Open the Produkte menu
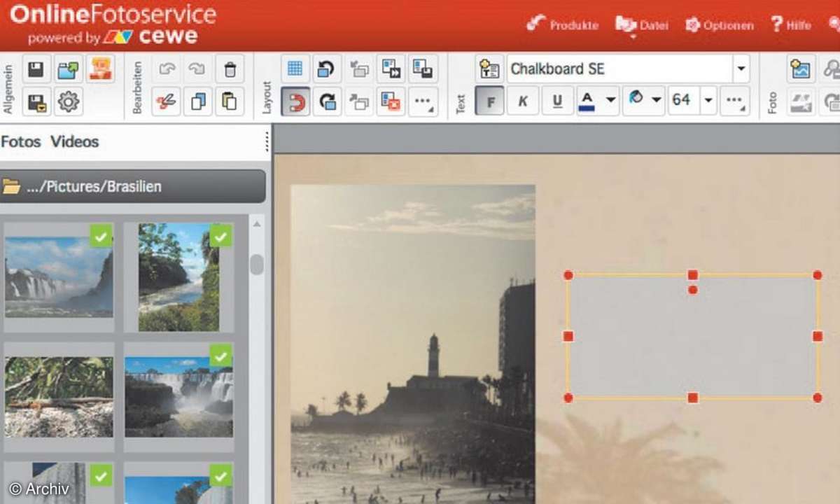The image size is (840, 504). click(563, 24)
